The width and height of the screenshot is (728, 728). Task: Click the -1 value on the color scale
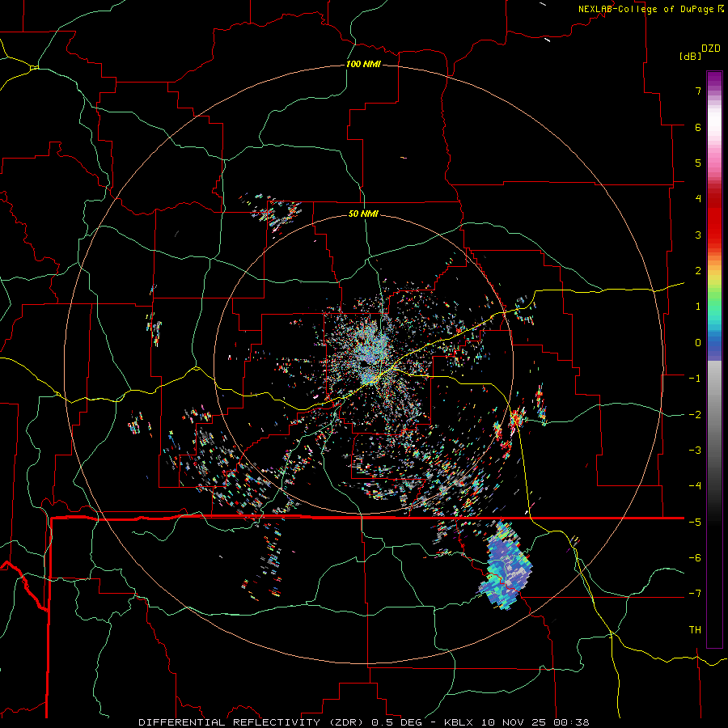click(695, 379)
